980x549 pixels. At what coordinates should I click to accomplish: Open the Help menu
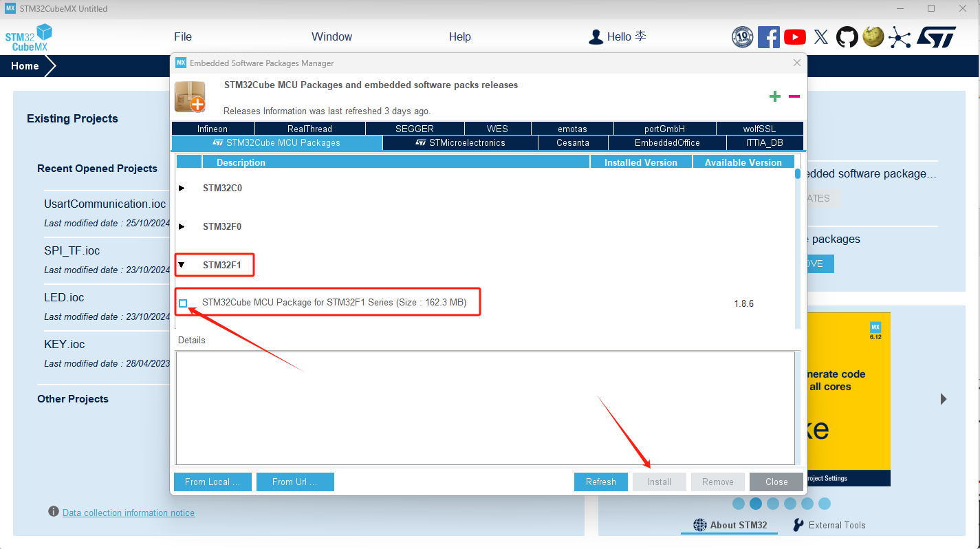click(x=460, y=37)
